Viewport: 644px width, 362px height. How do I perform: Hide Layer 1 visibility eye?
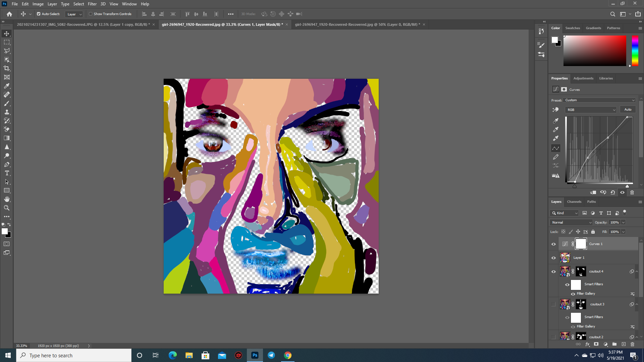click(553, 258)
